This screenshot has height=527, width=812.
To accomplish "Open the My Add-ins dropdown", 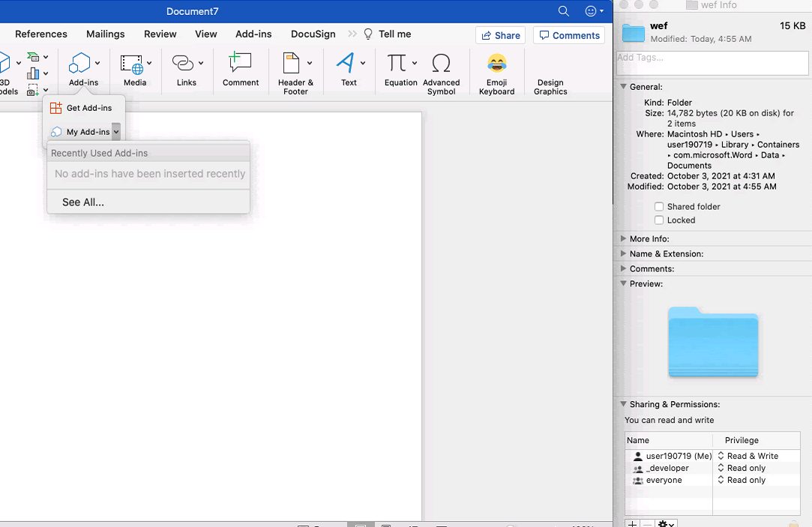I will point(116,131).
